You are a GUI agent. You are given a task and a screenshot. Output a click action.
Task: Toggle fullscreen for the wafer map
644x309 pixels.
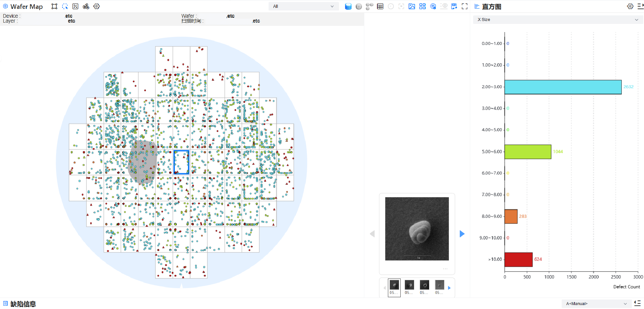pyautogui.click(x=465, y=6)
